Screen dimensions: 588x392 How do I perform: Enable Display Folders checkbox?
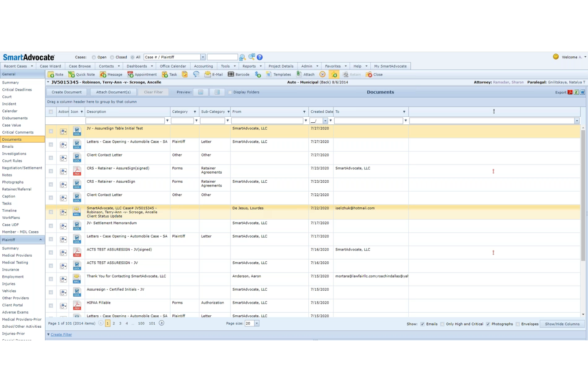tap(230, 92)
